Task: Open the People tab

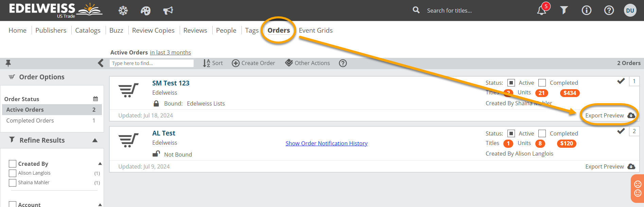Action: pyautogui.click(x=226, y=30)
